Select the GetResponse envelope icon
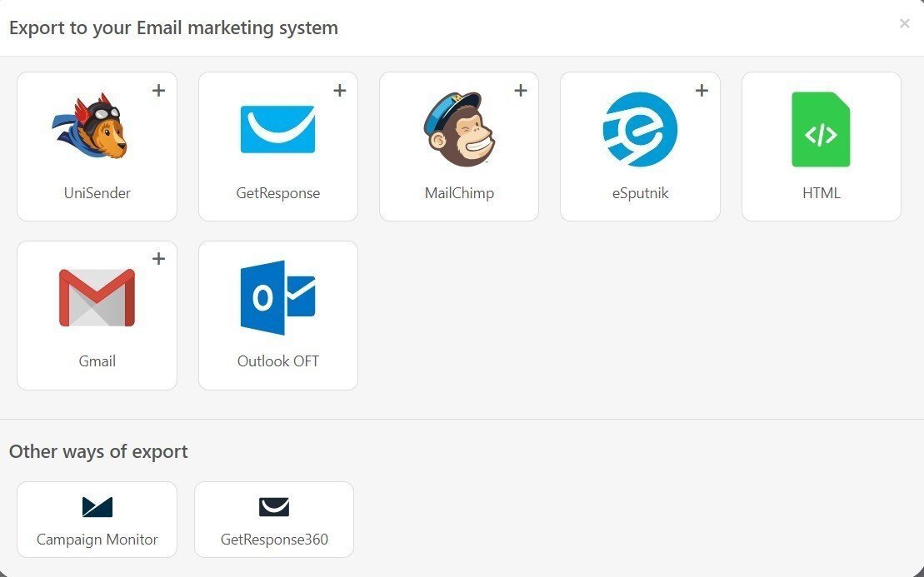The image size is (924, 577). click(x=277, y=129)
